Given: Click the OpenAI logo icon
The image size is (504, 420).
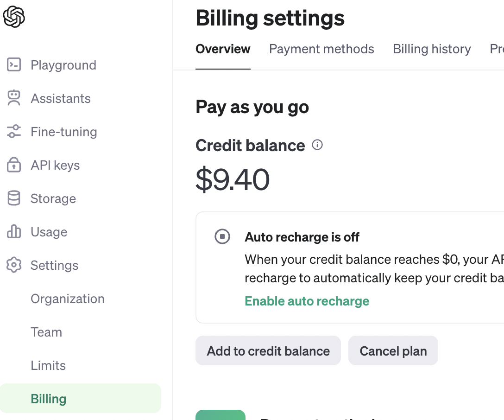Looking at the screenshot, I should [14, 17].
